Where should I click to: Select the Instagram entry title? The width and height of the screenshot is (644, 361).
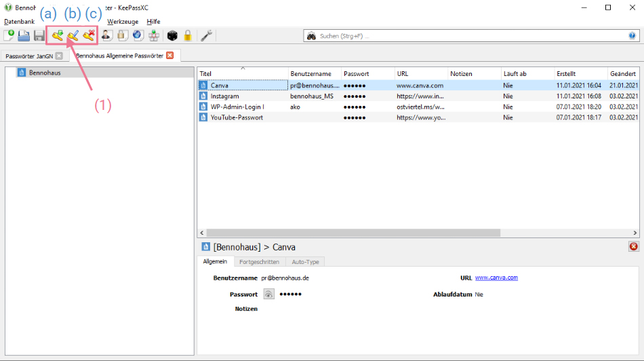coord(224,96)
